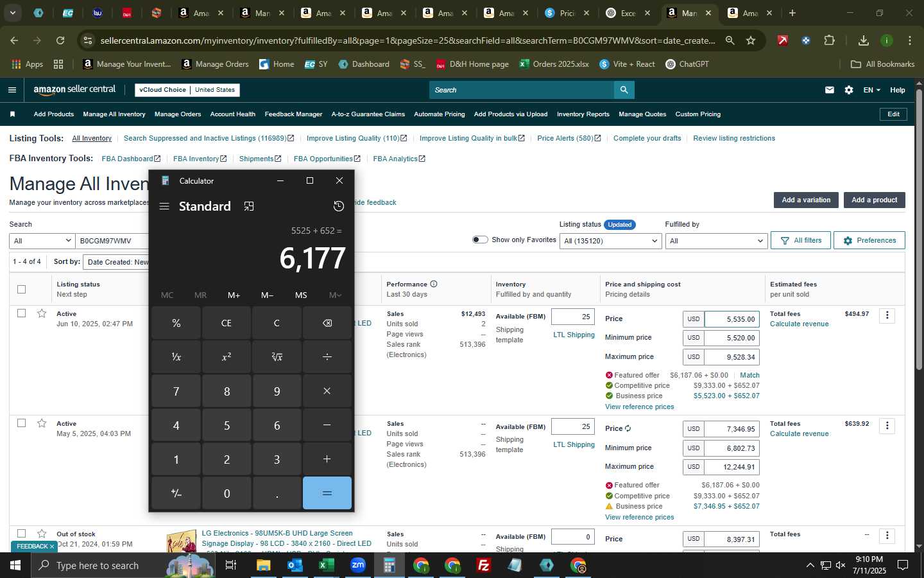Open EN language dropdown
Screen dimensions: 924x578
[x=871, y=90]
